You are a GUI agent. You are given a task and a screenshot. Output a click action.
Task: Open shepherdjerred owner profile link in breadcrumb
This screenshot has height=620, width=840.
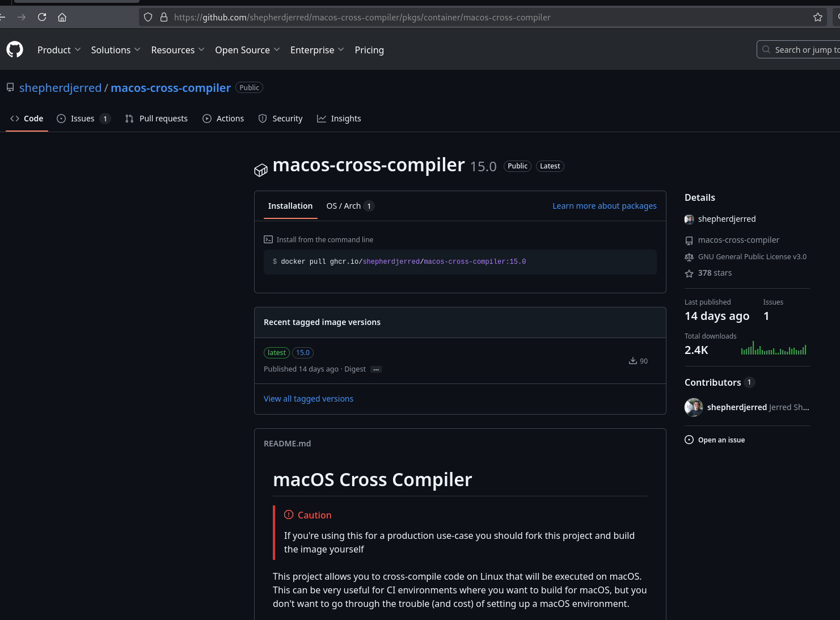point(60,88)
